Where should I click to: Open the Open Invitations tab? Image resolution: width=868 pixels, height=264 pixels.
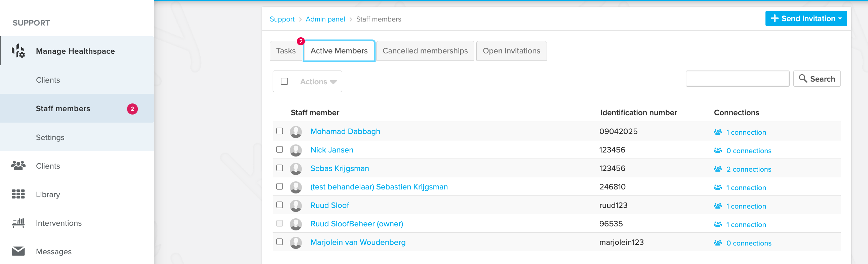pyautogui.click(x=511, y=51)
